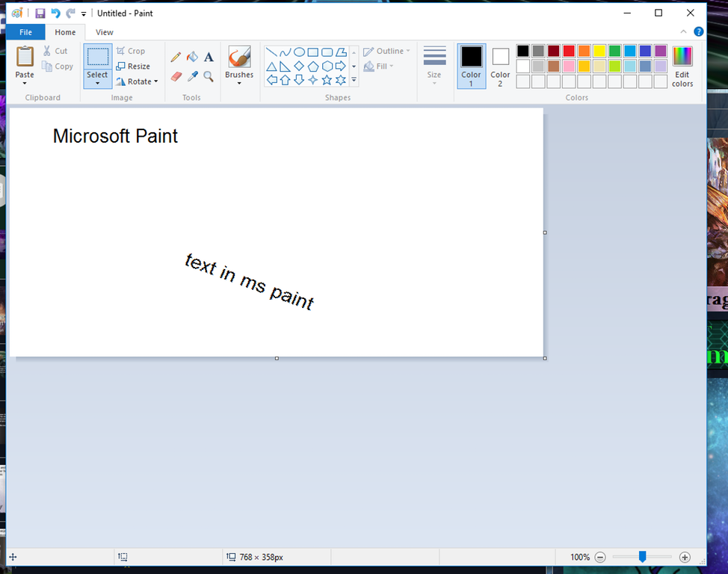Open Paint Help with the question mark icon
728x574 pixels.
[x=698, y=31]
